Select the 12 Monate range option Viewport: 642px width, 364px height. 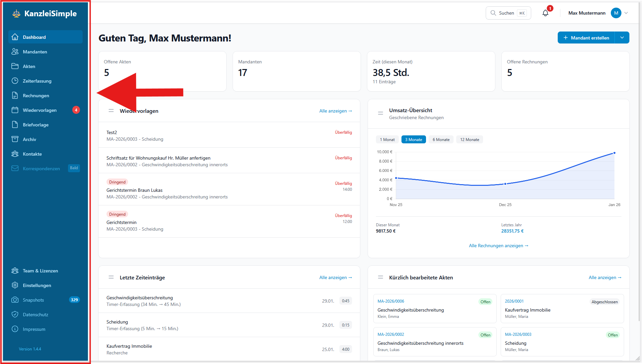(469, 139)
